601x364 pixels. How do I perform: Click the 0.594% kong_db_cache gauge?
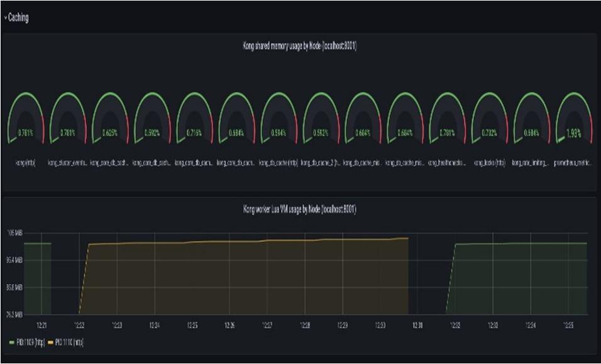click(278, 118)
